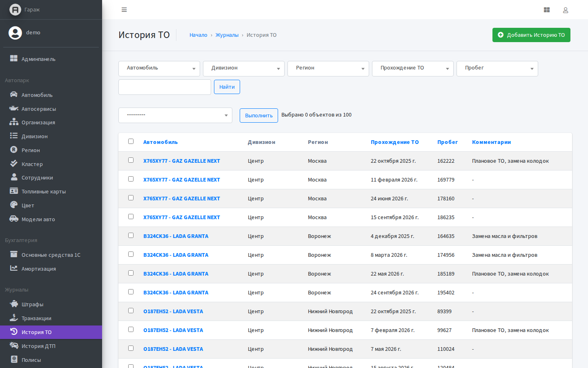
Task: Sort by Пробег column header
Action: [x=448, y=142]
